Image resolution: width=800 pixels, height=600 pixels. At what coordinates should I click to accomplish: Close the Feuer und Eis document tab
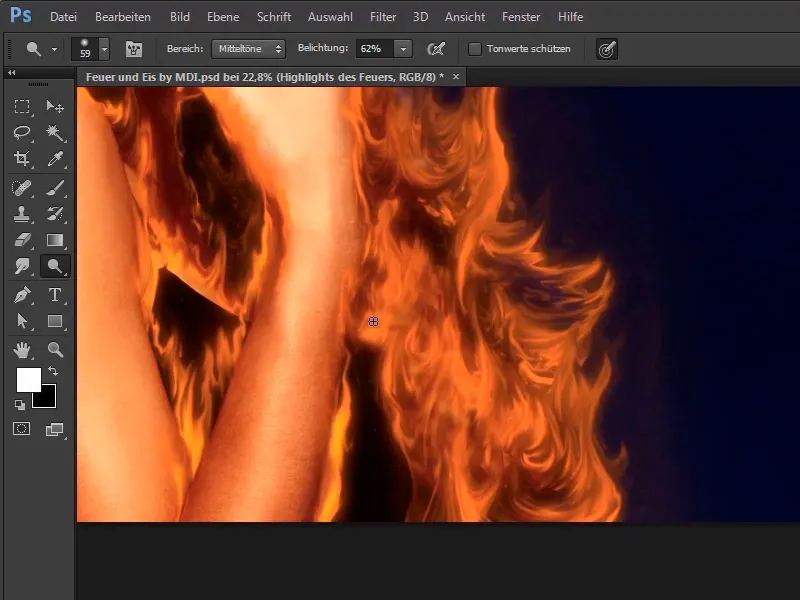[456, 77]
